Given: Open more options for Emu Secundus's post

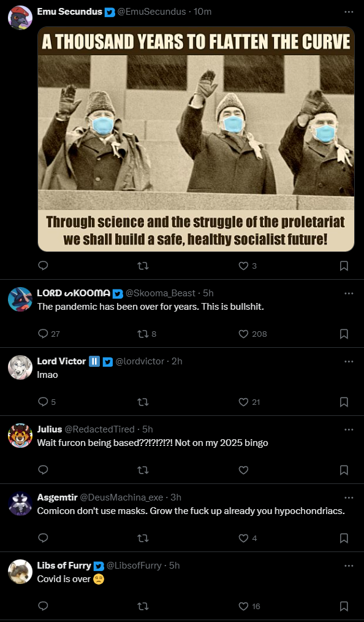Looking at the screenshot, I should pyautogui.click(x=349, y=12).
